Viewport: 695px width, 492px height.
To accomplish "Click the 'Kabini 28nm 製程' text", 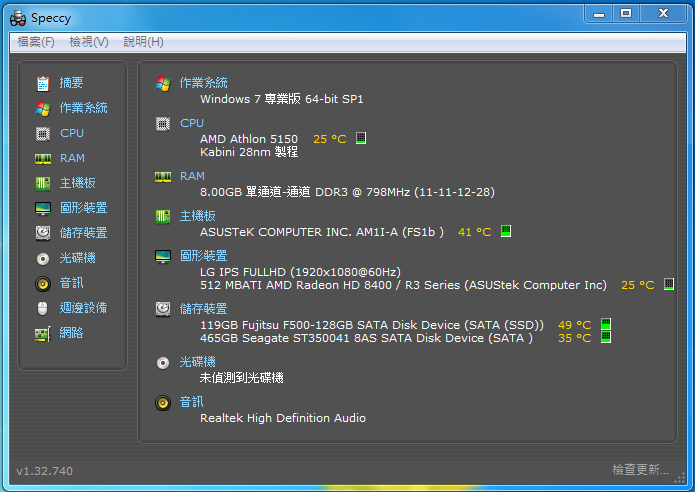I will coord(249,152).
